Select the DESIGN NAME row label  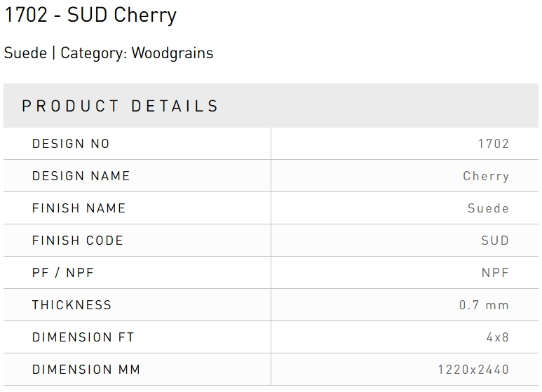(81, 176)
